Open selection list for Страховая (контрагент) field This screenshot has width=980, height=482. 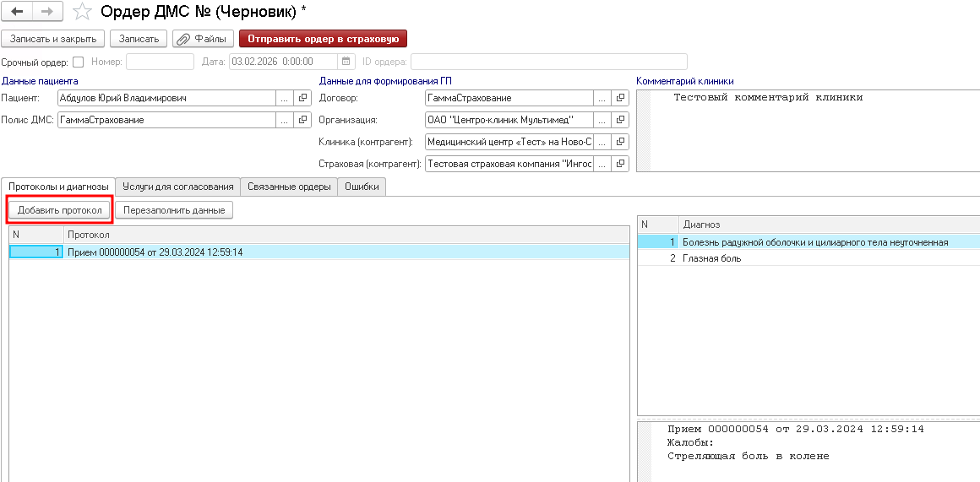tap(602, 164)
